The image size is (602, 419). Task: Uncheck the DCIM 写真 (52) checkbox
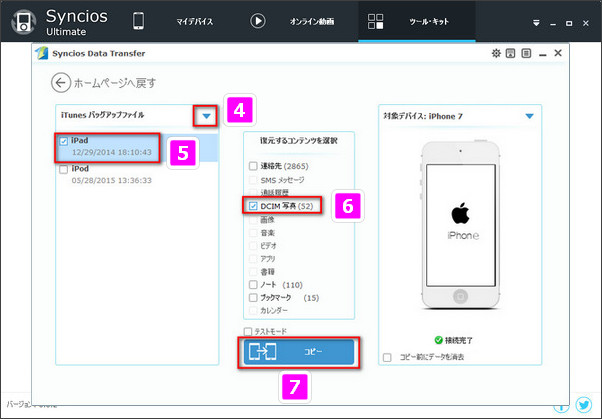coord(253,206)
